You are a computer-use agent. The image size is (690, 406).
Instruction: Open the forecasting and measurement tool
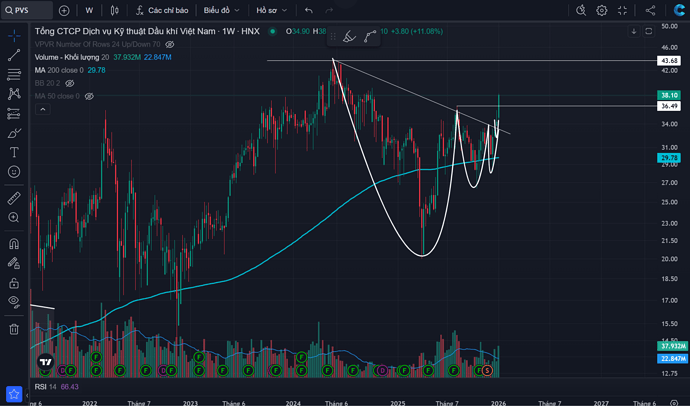pyautogui.click(x=14, y=113)
